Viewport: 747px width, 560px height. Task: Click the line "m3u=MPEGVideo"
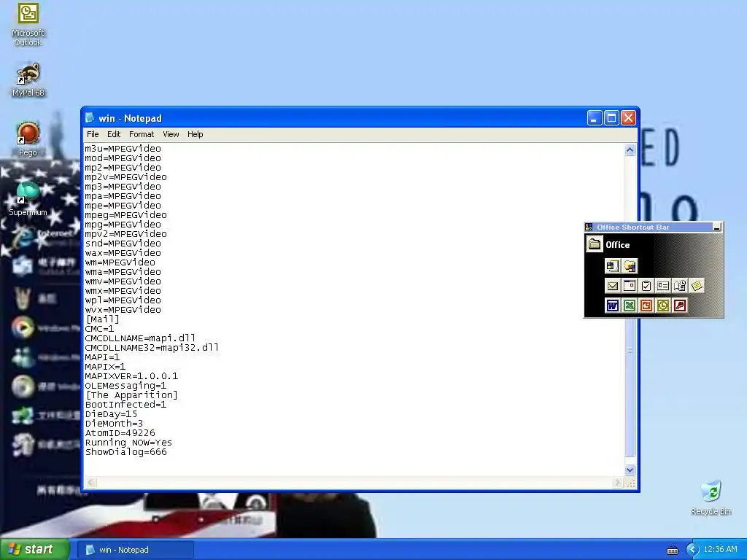pos(123,149)
